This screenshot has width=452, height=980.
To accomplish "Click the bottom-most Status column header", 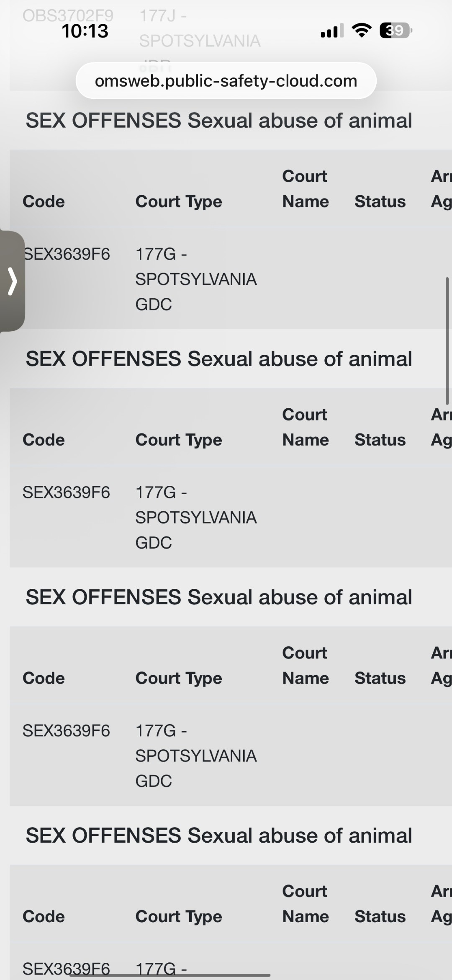I will tap(380, 916).
